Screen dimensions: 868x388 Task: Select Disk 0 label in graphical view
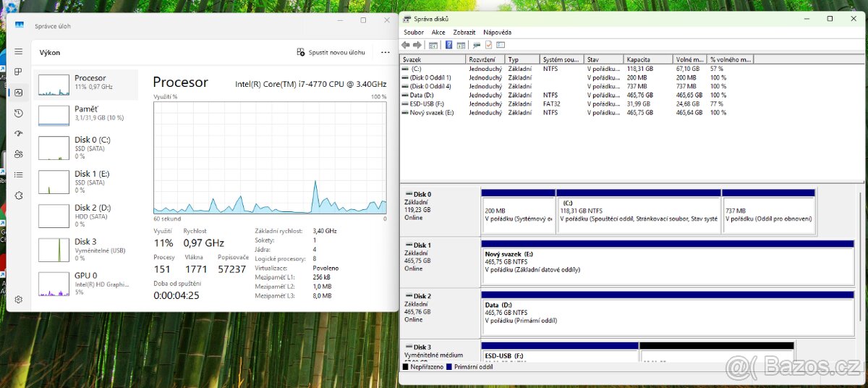440,211
